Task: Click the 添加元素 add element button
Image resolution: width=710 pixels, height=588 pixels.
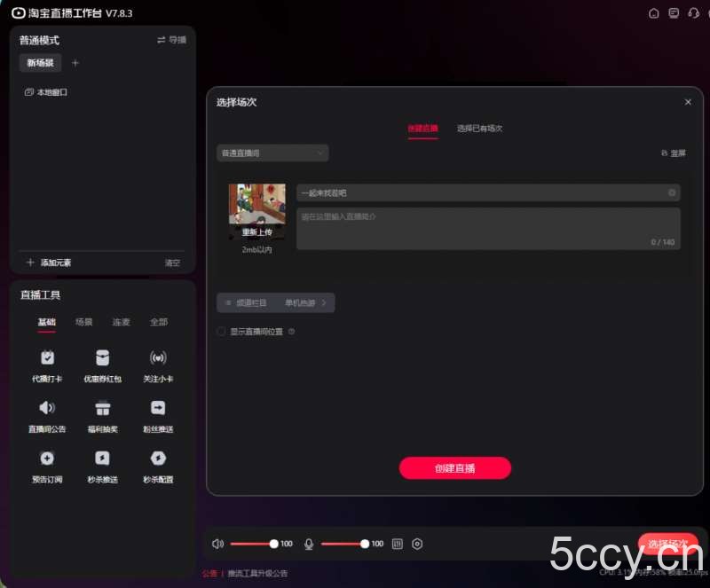Action: [49, 263]
